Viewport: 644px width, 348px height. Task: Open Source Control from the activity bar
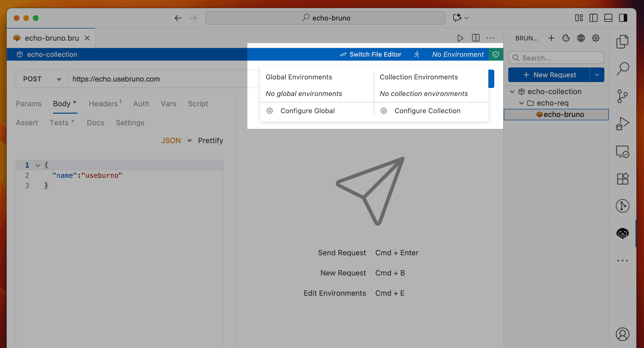pos(623,96)
